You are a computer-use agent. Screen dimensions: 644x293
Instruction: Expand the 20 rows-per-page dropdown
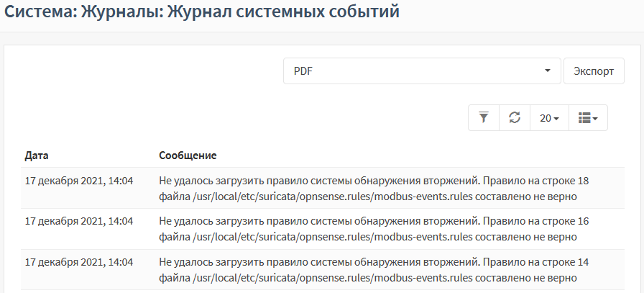[550, 118]
